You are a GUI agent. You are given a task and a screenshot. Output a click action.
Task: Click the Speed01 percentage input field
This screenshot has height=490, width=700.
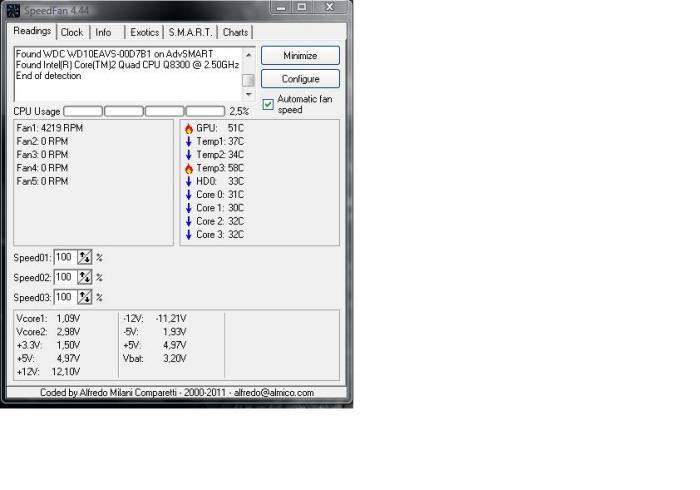(x=66, y=257)
